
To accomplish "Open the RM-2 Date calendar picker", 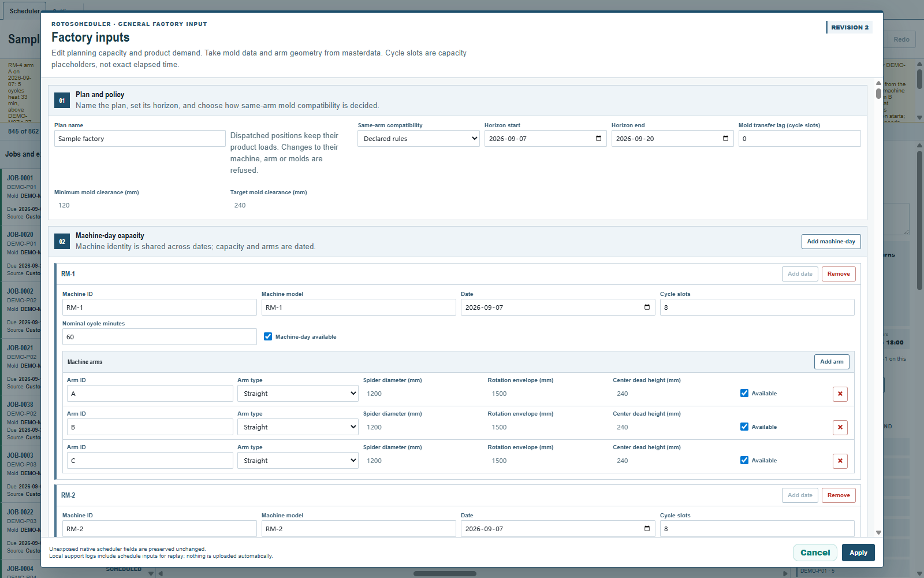I will (x=647, y=529).
